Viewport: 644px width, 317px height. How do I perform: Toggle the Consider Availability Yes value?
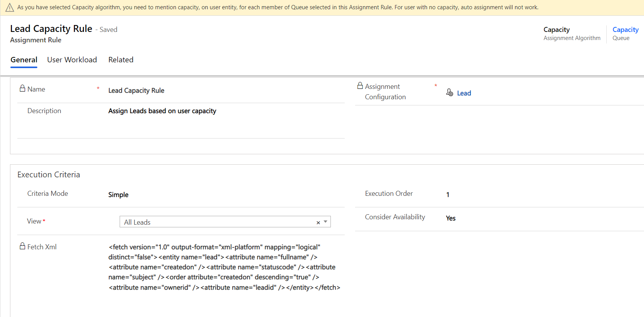point(450,218)
